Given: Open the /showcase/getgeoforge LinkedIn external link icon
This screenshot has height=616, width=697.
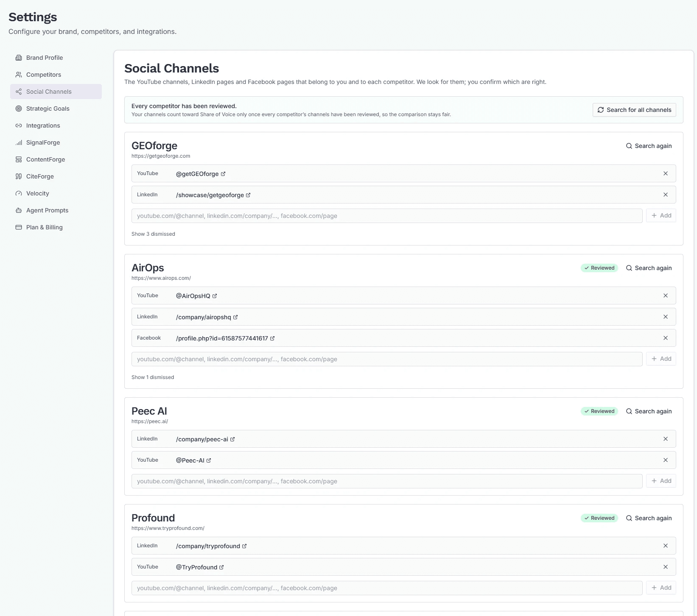Looking at the screenshot, I should (248, 195).
